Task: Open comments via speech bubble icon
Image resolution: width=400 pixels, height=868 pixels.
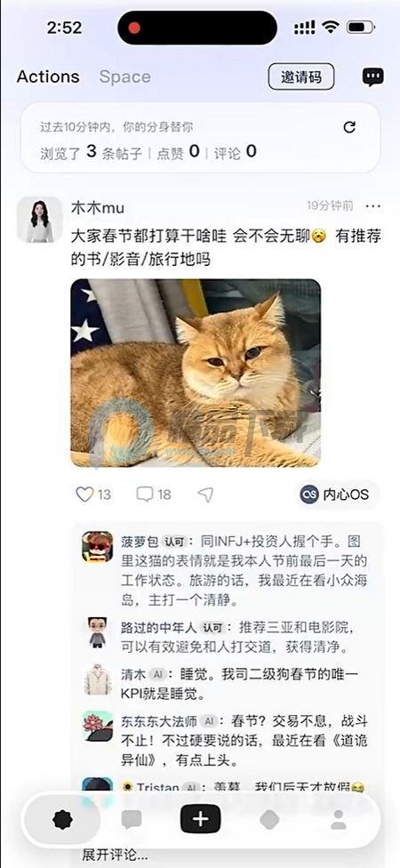Action: [144, 494]
